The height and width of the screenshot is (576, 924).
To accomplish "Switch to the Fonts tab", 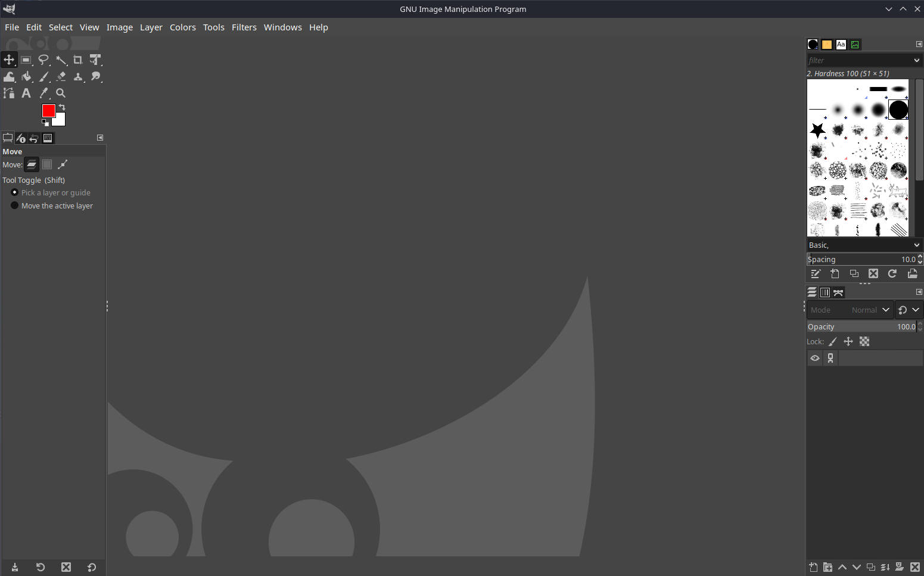I will point(841,45).
